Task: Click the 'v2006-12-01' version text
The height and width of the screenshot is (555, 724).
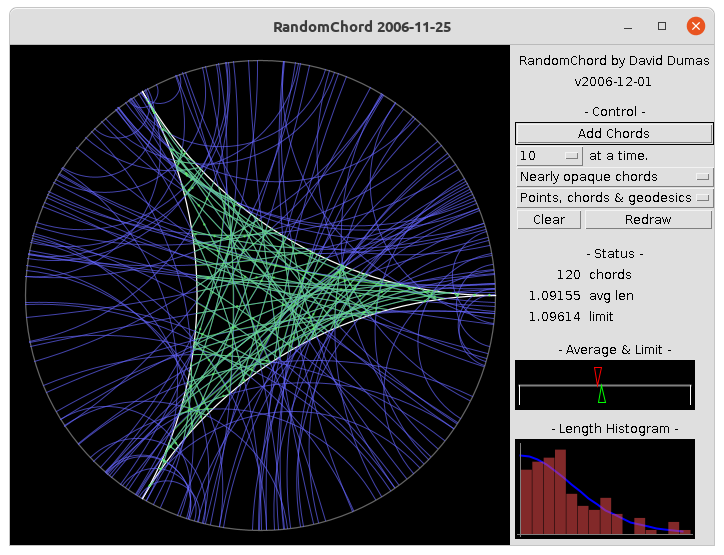Action: pos(613,82)
